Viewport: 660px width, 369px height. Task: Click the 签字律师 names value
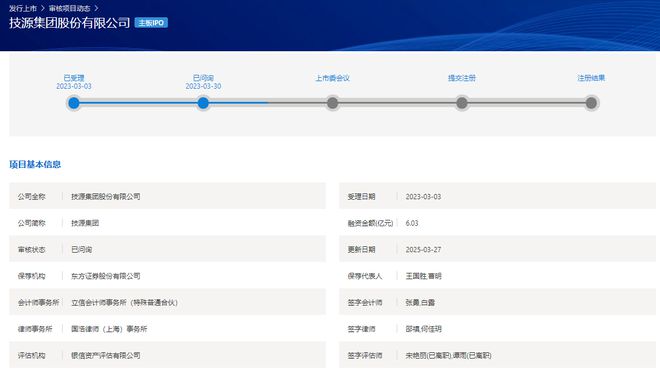click(x=423, y=329)
